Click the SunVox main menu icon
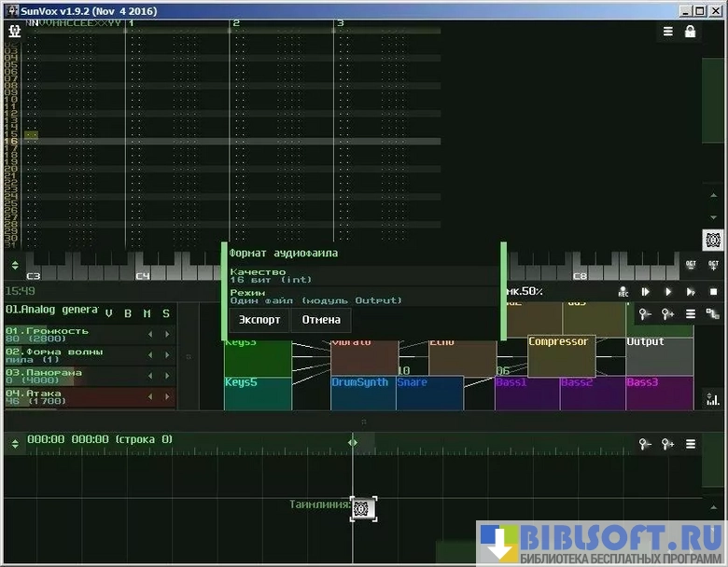 point(14,31)
